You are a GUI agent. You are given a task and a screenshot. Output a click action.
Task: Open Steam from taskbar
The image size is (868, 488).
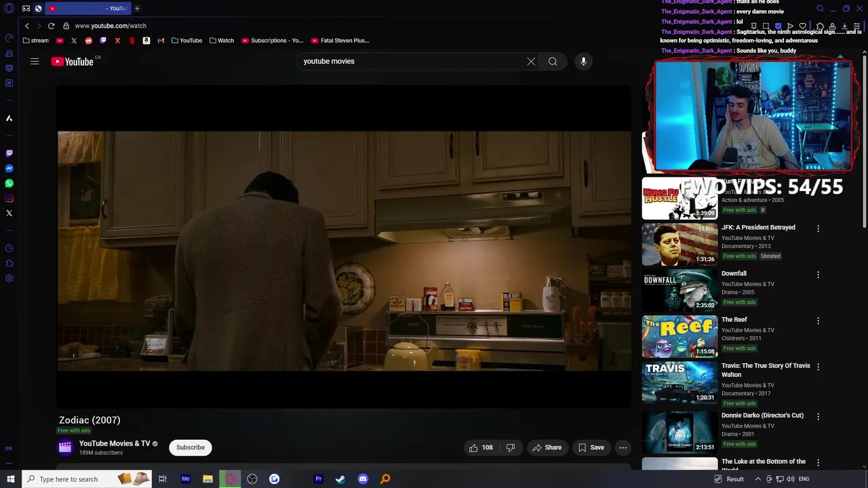click(x=340, y=479)
